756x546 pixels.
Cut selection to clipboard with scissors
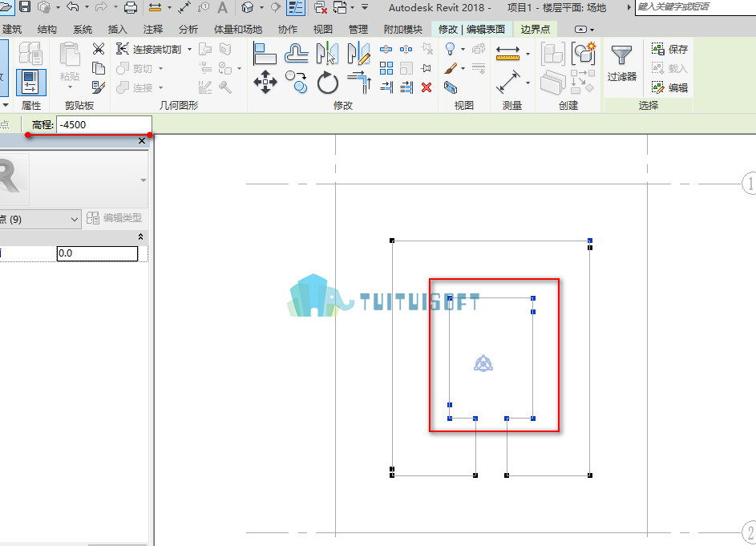[x=99, y=49]
